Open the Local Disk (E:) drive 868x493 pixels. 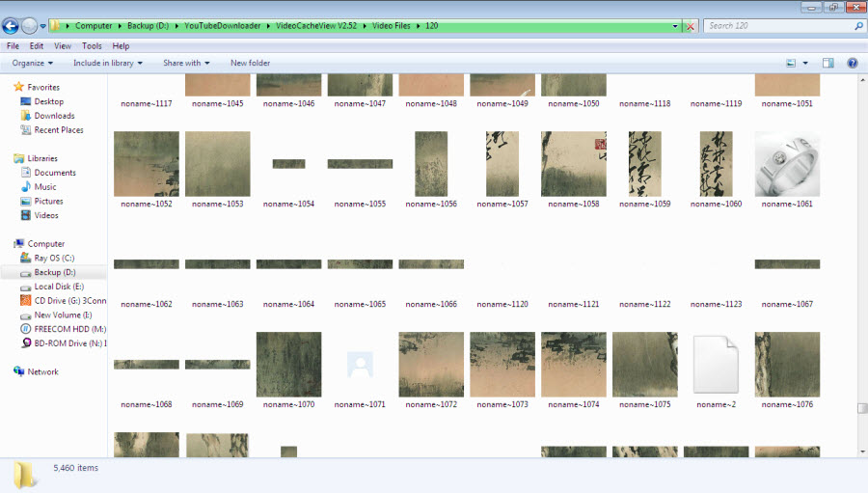(59, 287)
